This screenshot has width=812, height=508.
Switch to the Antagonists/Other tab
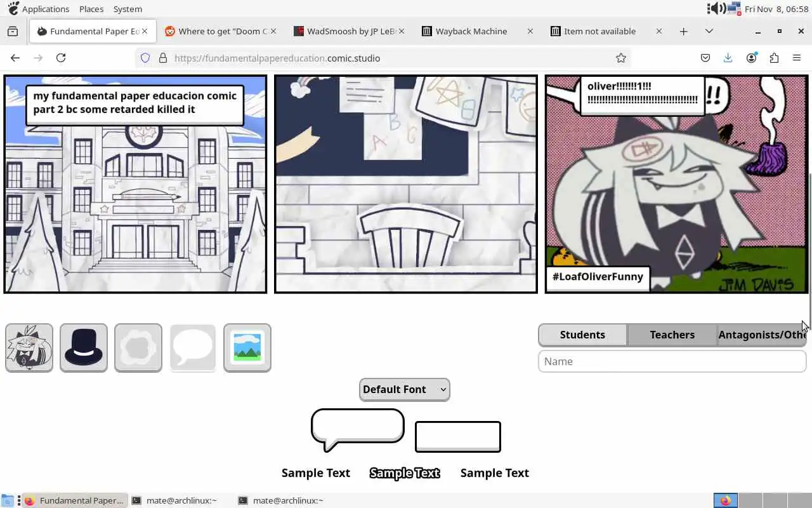point(762,335)
